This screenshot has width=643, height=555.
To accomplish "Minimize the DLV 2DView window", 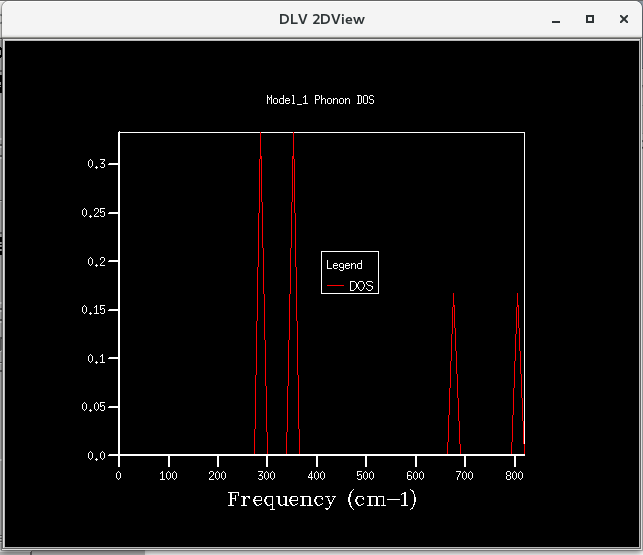I will tap(556, 20).
